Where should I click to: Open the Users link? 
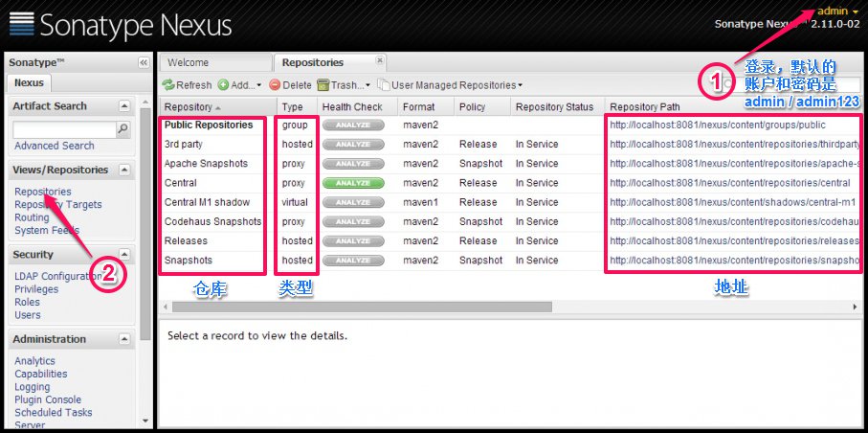pos(28,315)
